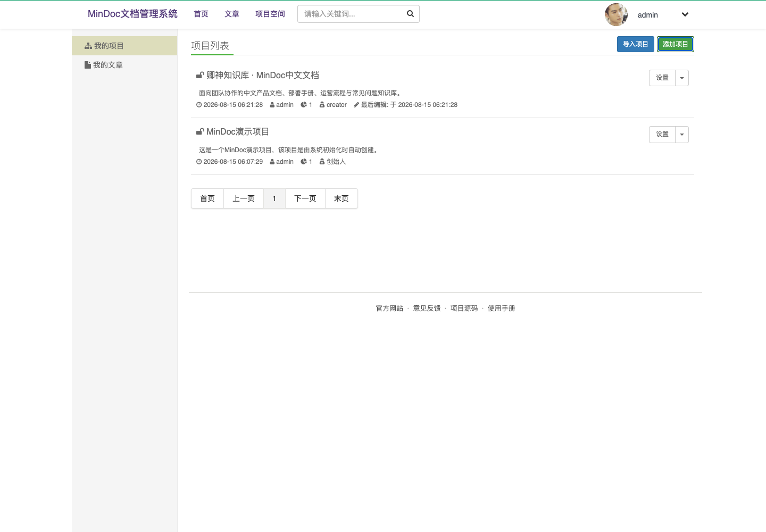Click pie chart icon in MinDoc演示项目 row

click(304, 162)
